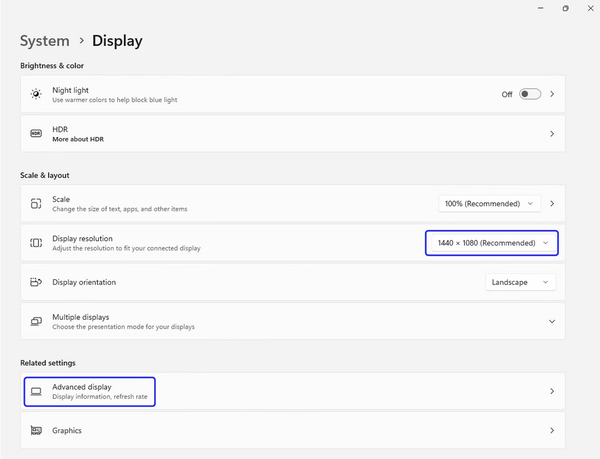Click the Scale title text
The image size is (600, 459).
coord(61,199)
